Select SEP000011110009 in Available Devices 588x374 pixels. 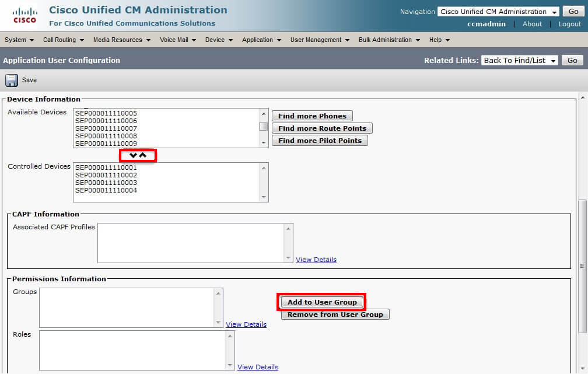[x=106, y=144]
